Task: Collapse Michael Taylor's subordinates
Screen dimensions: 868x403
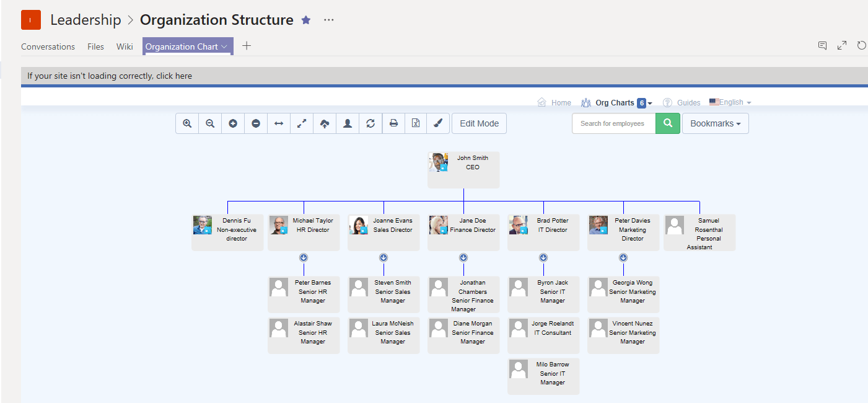Action: point(304,257)
